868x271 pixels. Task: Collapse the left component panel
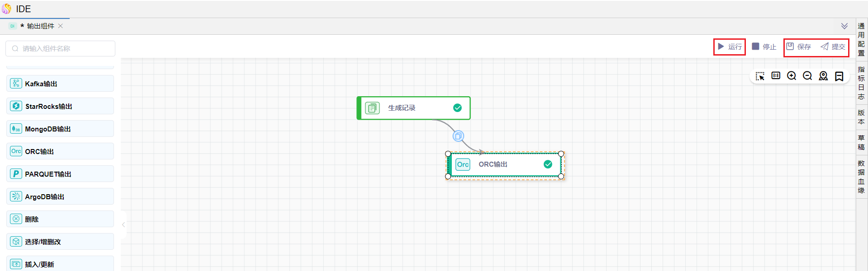point(123,224)
